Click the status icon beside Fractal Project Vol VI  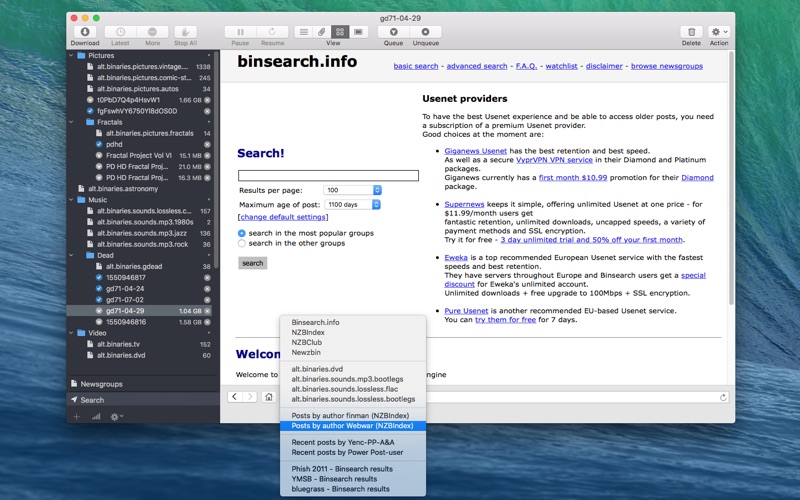(99, 156)
